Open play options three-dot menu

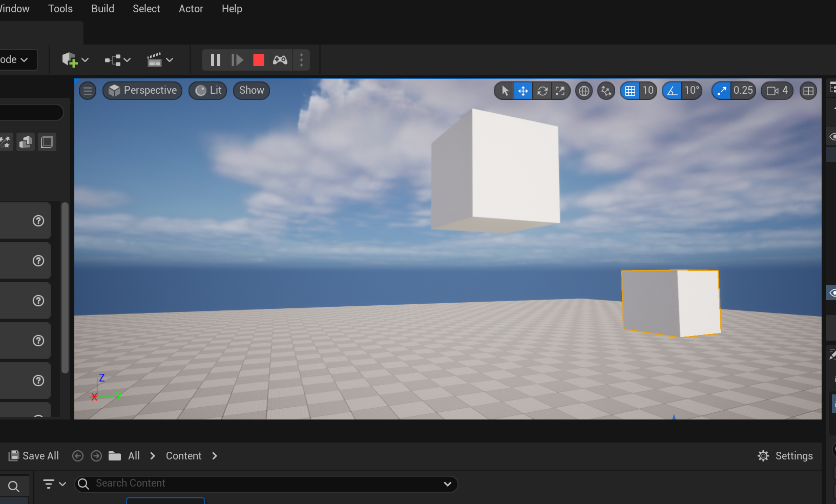tap(301, 60)
